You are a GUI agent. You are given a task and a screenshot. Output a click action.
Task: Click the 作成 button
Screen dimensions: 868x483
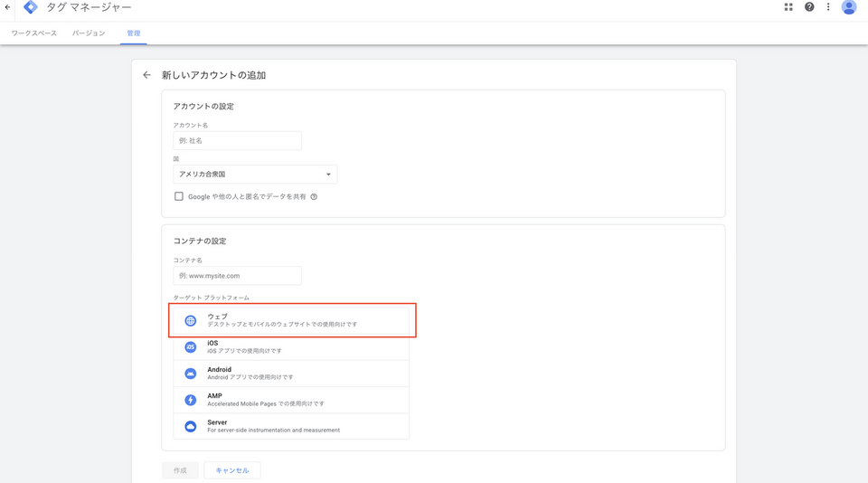(x=180, y=470)
